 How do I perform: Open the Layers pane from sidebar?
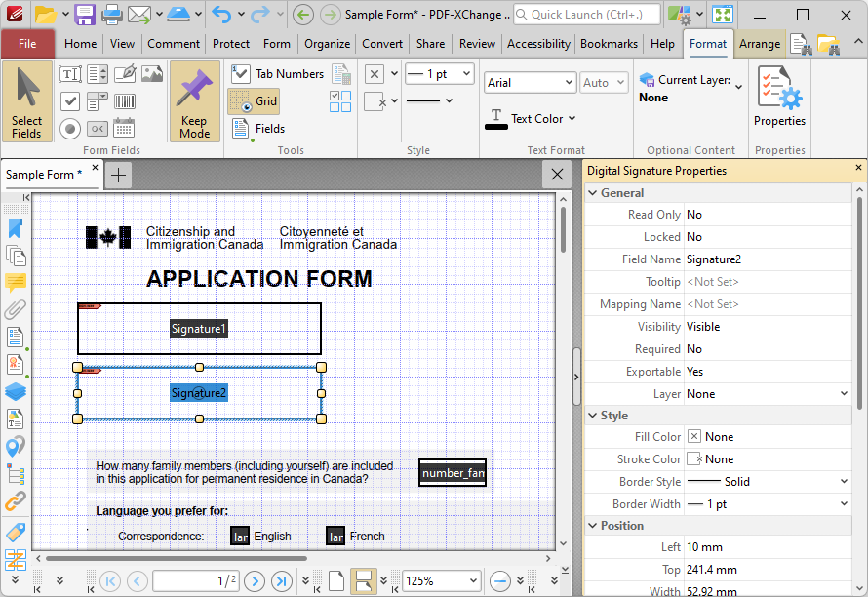pos(16,391)
